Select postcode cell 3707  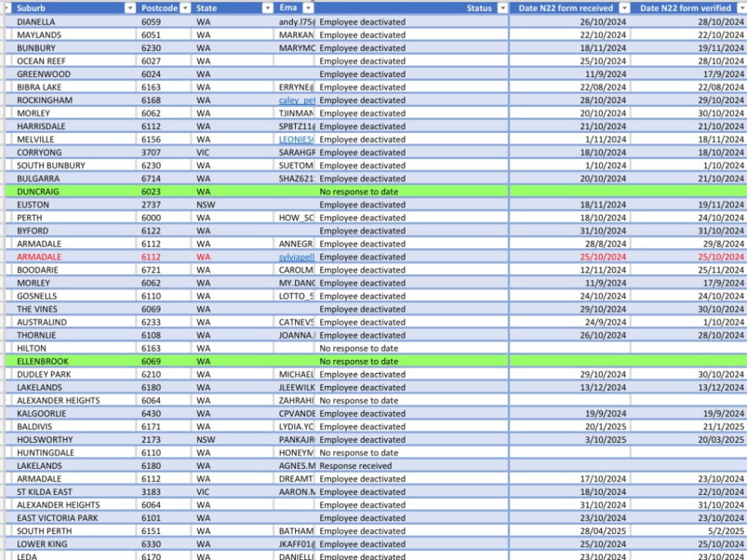tap(165, 152)
